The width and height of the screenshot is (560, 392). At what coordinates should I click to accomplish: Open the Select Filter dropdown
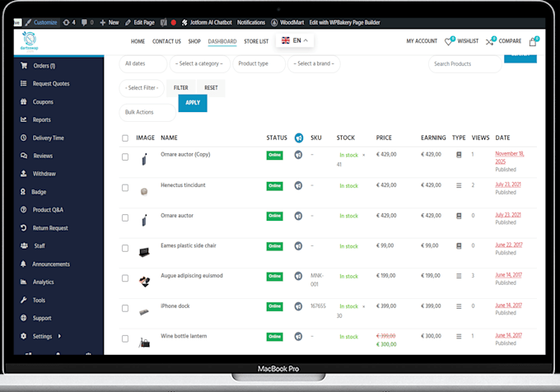point(142,88)
